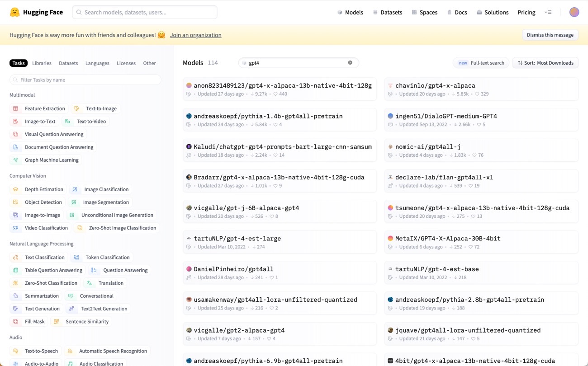Click the Conversational task icon

(71, 296)
